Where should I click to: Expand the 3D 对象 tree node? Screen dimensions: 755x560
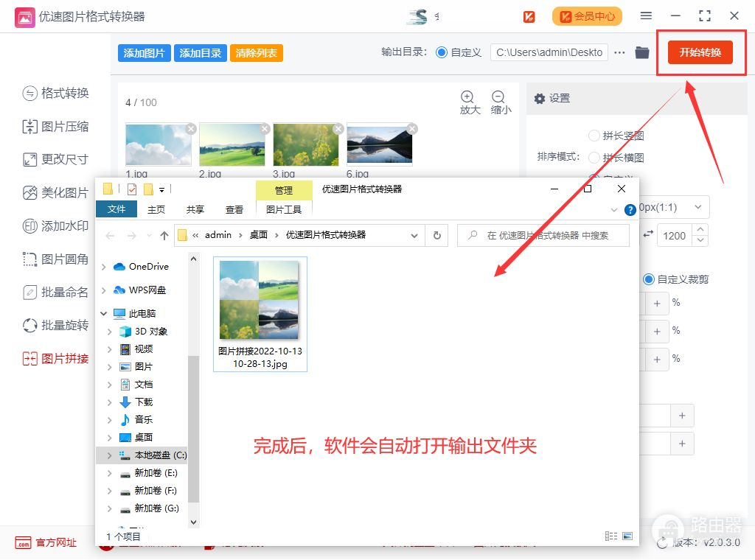pyautogui.click(x=109, y=332)
